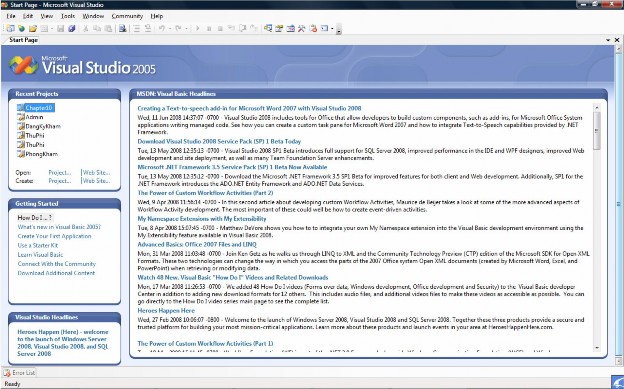
Task: Click Use a Starter Kit link
Action: pyautogui.click(x=38, y=245)
